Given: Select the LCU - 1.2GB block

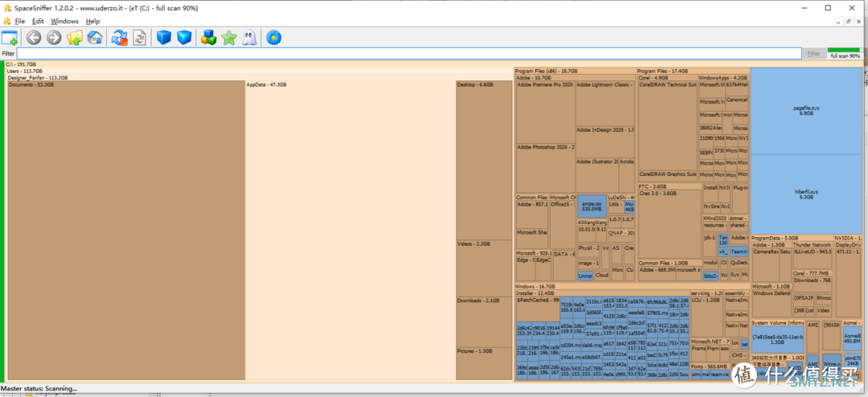Looking at the screenshot, I should (707, 317).
